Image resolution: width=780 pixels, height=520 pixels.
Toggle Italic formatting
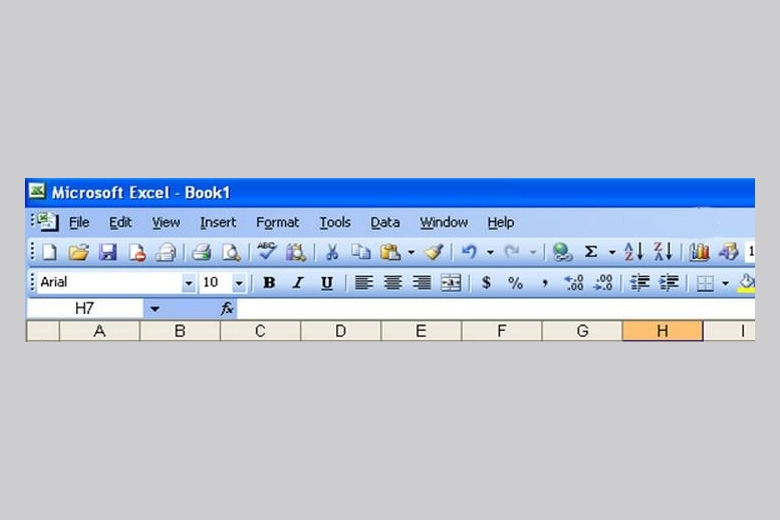click(x=298, y=283)
